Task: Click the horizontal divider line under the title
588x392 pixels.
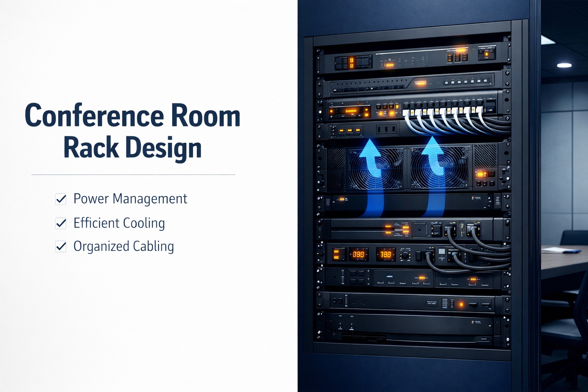Action: pyautogui.click(x=133, y=175)
